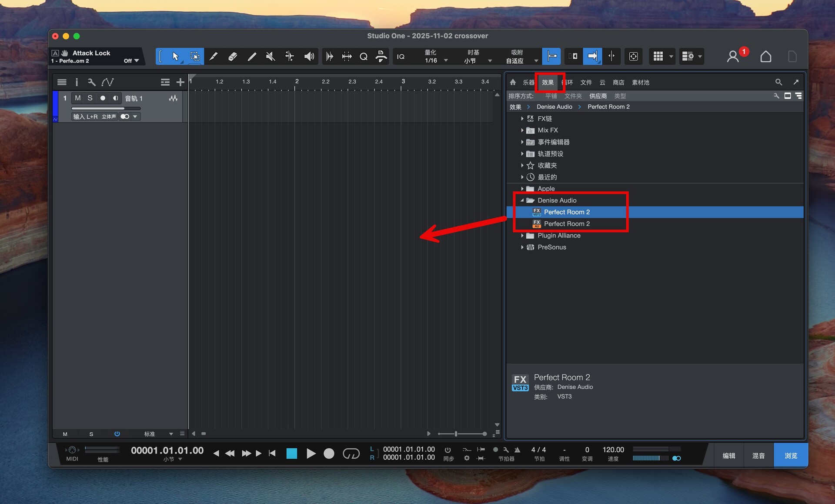Solo track 1 with S button
Image resolution: width=835 pixels, height=504 pixels.
tap(90, 98)
